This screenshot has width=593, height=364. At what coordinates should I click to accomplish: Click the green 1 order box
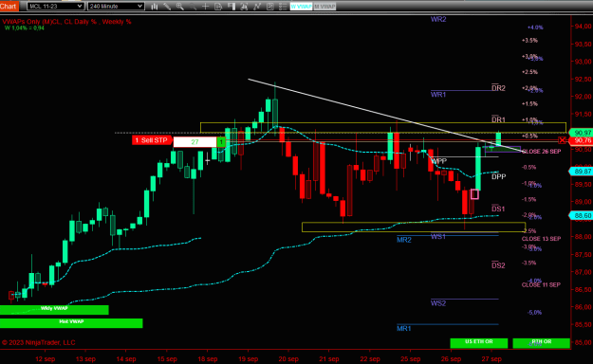pos(221,142)
